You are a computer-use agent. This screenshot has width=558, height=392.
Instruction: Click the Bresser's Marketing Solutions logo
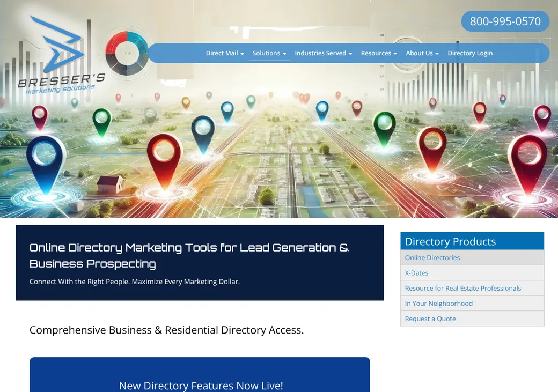tap(61, 55)
